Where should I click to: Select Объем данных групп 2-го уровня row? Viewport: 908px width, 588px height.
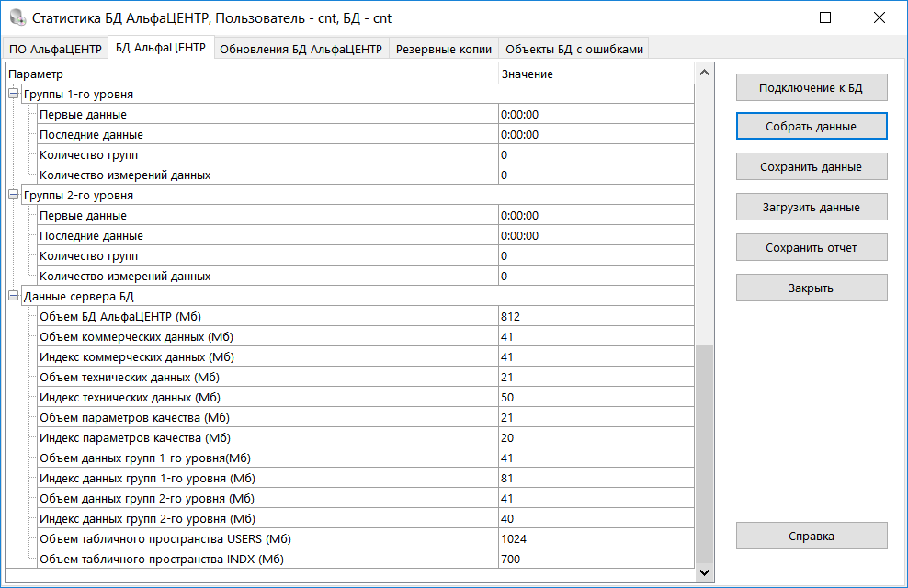coord(366,499)
